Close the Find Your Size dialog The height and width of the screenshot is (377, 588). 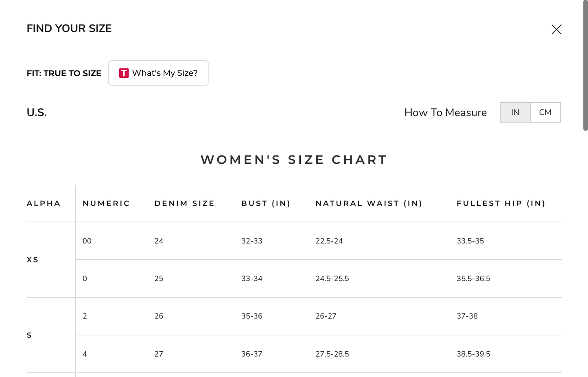tap(556, 29)
